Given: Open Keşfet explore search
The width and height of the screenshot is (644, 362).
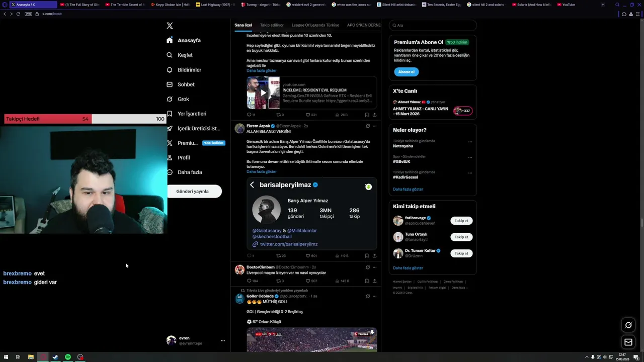Looking at the screenshot, I should click(180, 55).
